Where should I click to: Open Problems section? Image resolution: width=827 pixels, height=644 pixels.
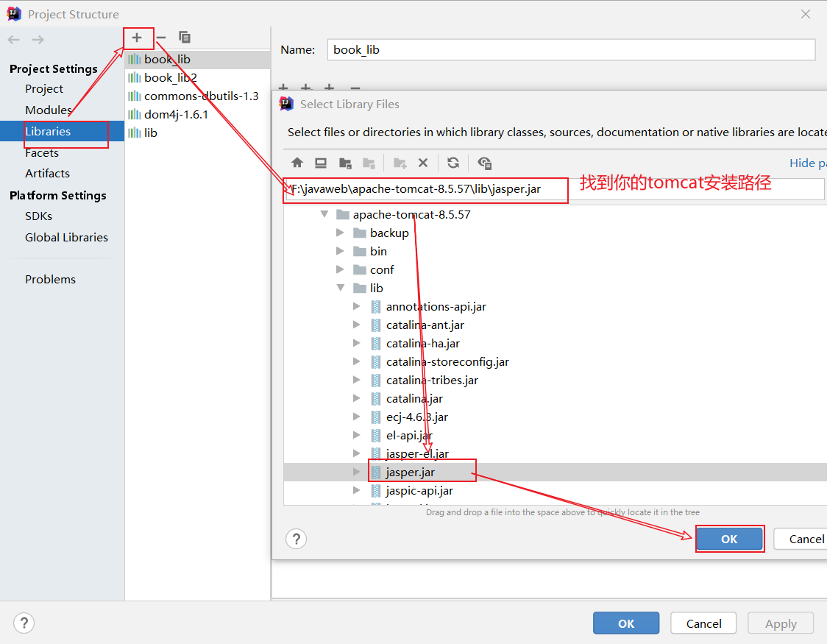pos(50,279)
